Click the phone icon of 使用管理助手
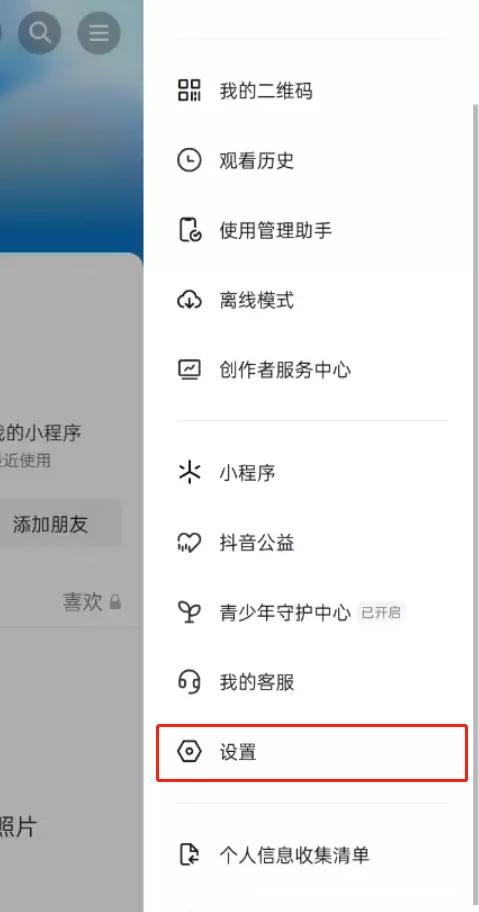Screen dimensions: 479x912 click(x=189, y=230)
